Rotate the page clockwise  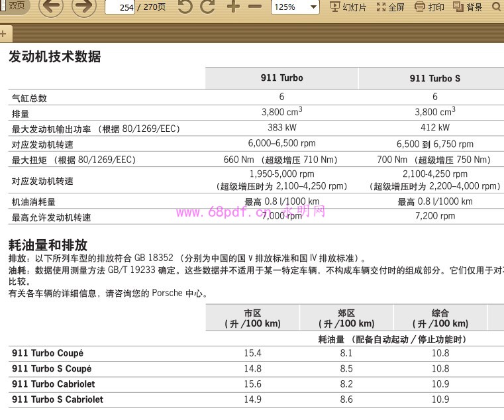(208, 7)
